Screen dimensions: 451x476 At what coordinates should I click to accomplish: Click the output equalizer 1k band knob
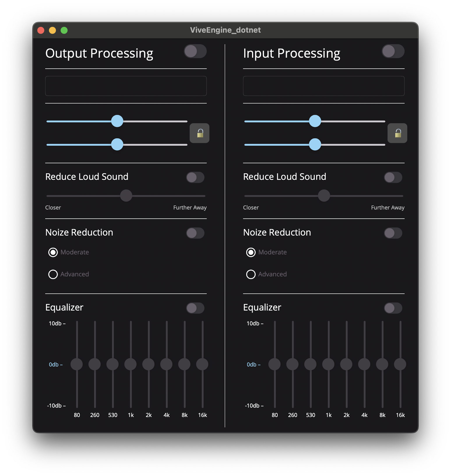click(x=131, y=364)
